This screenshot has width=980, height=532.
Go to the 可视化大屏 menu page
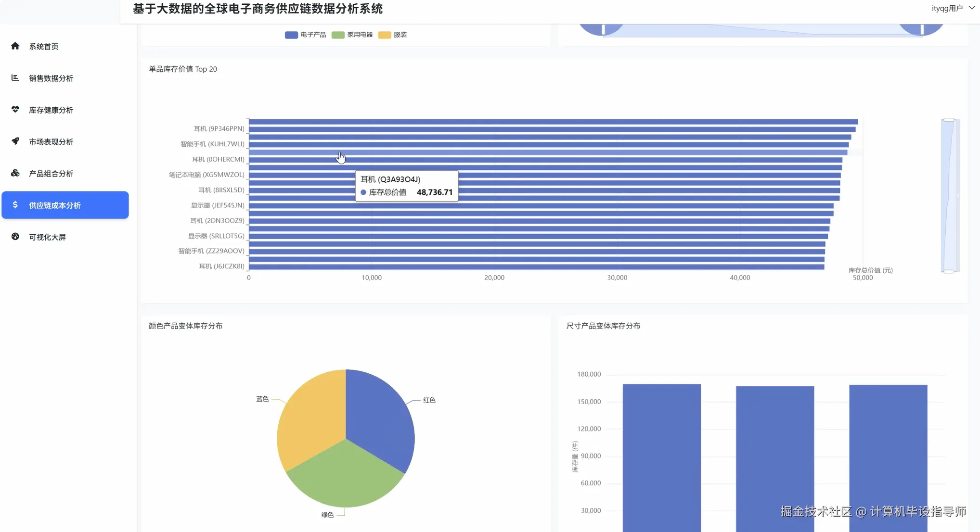(47, 237)
